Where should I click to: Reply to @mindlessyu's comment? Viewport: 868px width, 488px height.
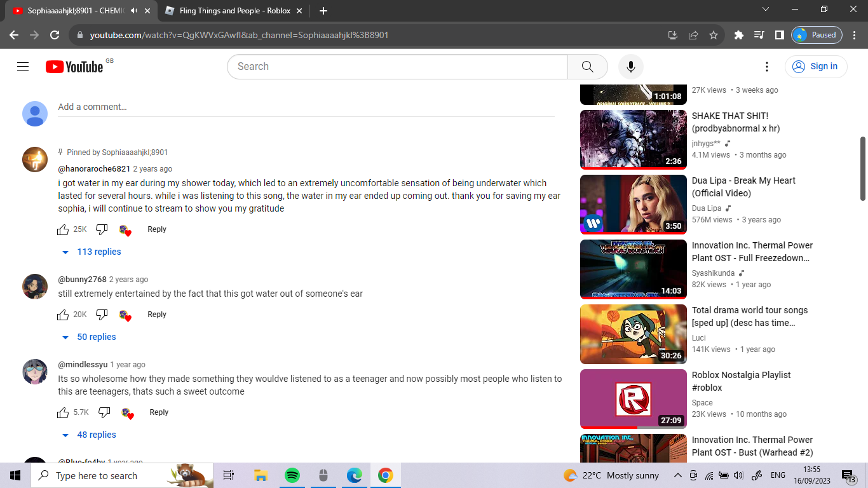pos(159,412)
